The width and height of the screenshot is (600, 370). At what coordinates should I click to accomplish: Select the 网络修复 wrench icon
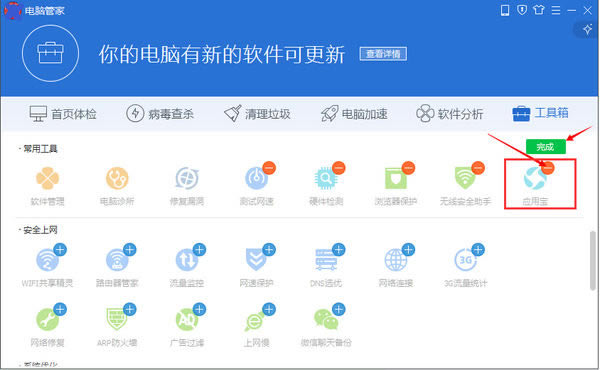click(47, 319)
